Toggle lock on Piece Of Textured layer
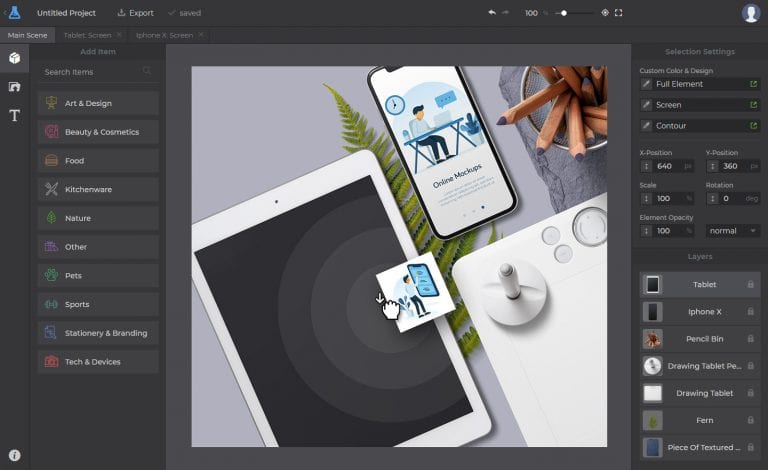The height and width of the screenshot is (470, 768). [x=750, y=447]
